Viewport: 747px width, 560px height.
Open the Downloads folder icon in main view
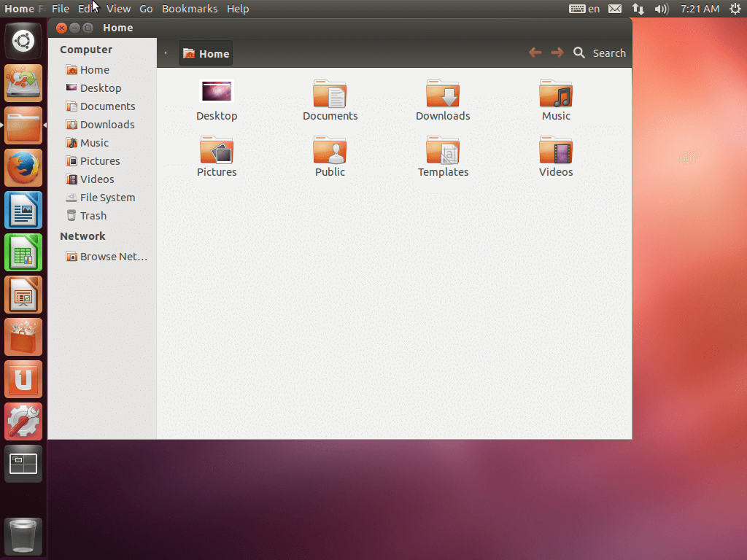[443, 93]
